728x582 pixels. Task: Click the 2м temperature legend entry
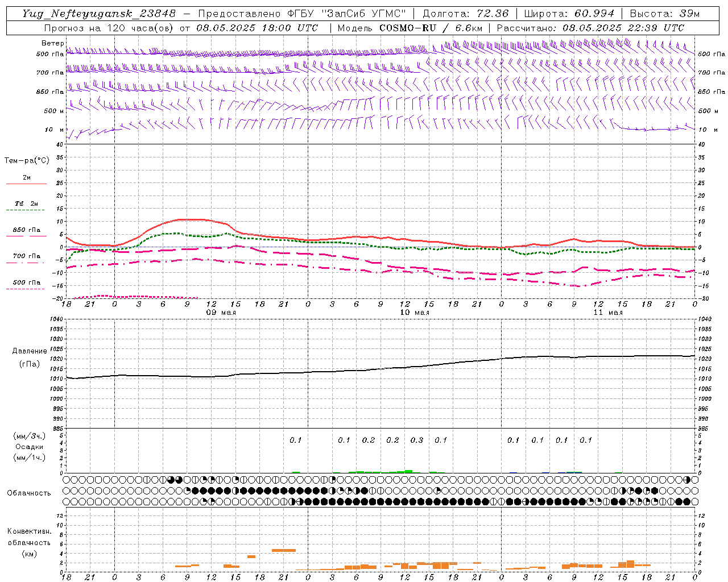(27, 177)
